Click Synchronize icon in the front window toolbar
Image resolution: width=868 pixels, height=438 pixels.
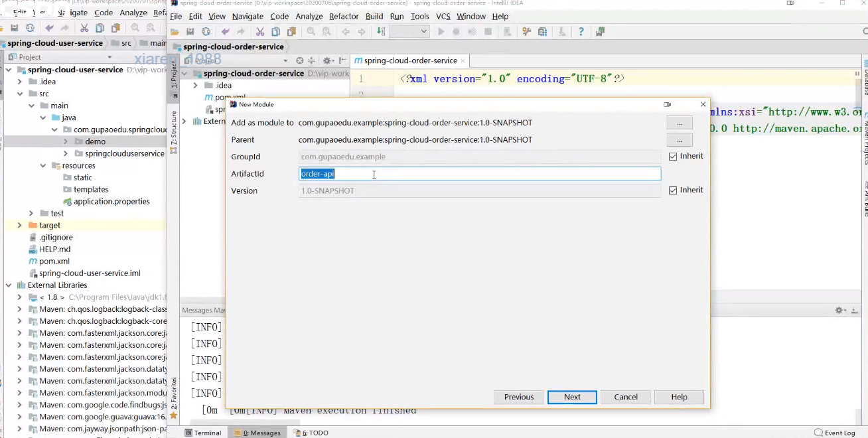(x=206, y=32)
